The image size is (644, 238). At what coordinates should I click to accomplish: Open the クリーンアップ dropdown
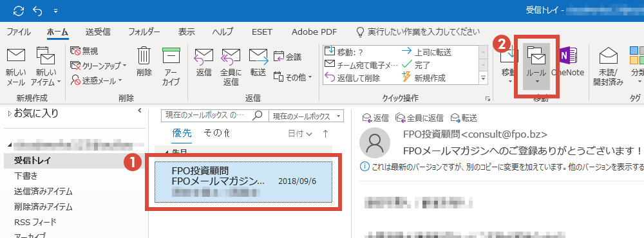click(x=98, y=66)
